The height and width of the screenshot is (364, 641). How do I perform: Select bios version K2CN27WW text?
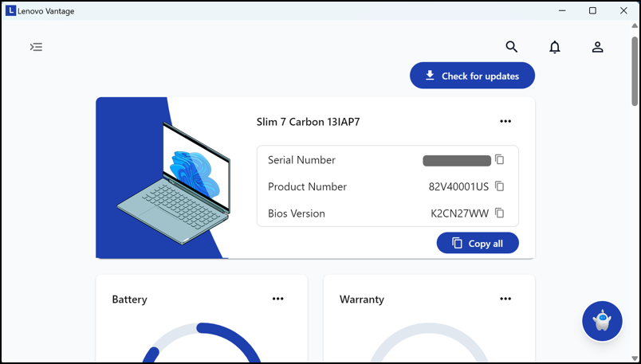click(x=459, y=213)
